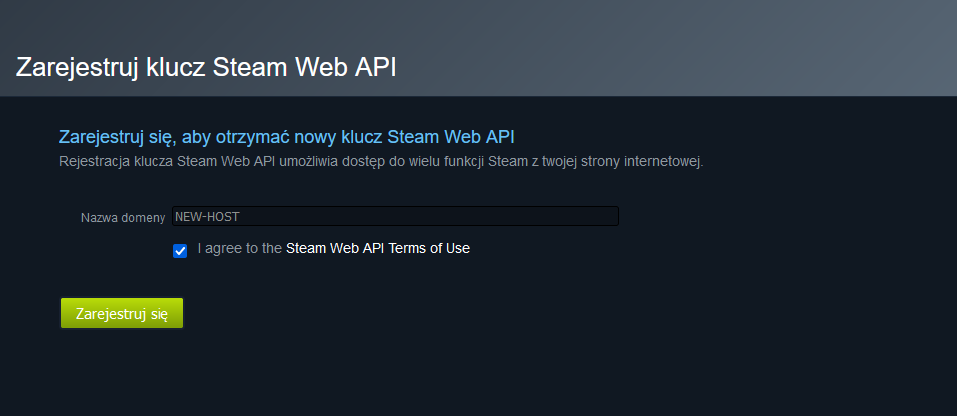Click the Nazwa domeny field label
This screenshot has width=957, height=416.
click(x=123, y=217)
